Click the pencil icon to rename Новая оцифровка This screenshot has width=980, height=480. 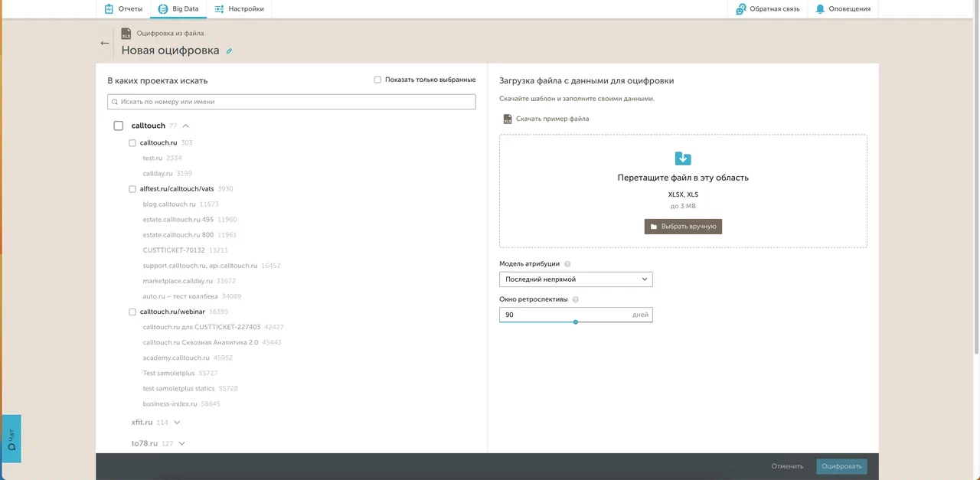coord(229,51)
